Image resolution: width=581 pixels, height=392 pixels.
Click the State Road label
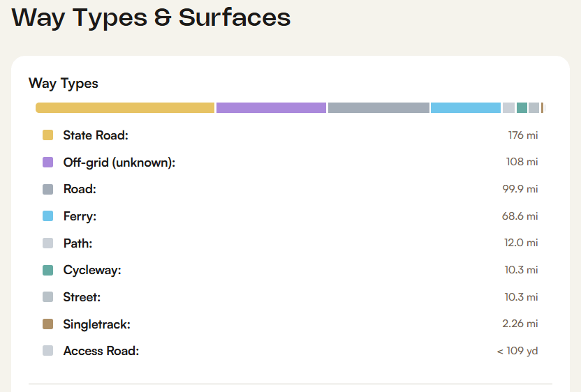click(96, 135)
